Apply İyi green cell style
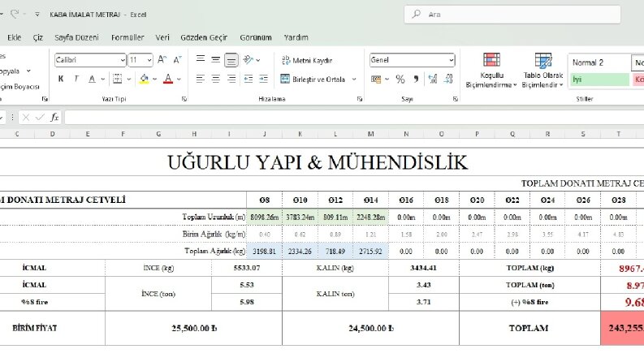This screenshot has width=644, height=362. pyautogui.click(x=599, y=80)
